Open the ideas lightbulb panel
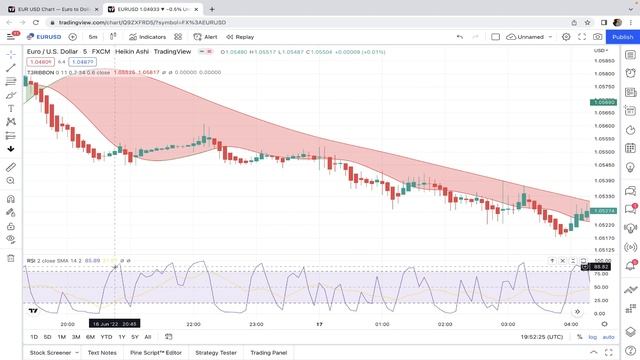Viewport: 640px width, 360px height. tap(631, 167)
